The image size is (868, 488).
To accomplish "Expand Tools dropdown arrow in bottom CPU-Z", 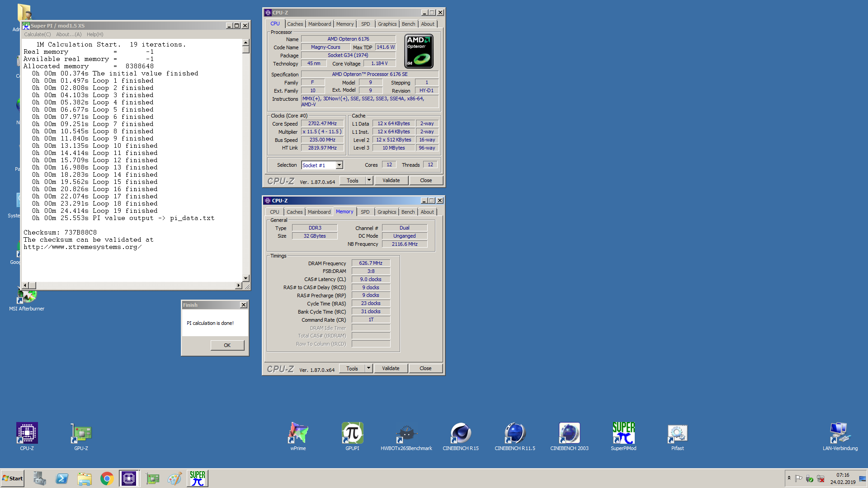I will [x=368, y=368].
